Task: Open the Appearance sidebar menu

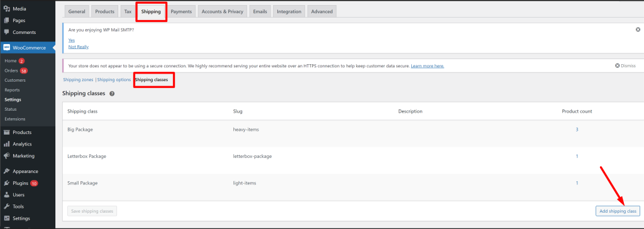Action: [28, 172]
